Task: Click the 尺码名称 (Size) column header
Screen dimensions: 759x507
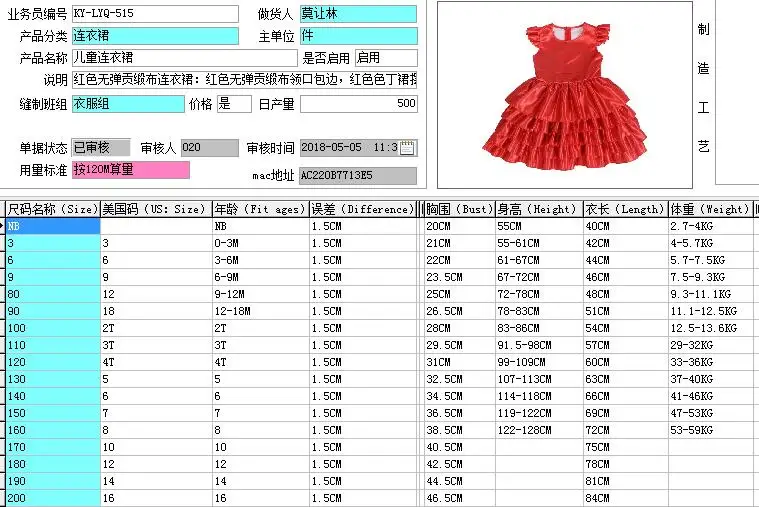Action: [53, 209]
